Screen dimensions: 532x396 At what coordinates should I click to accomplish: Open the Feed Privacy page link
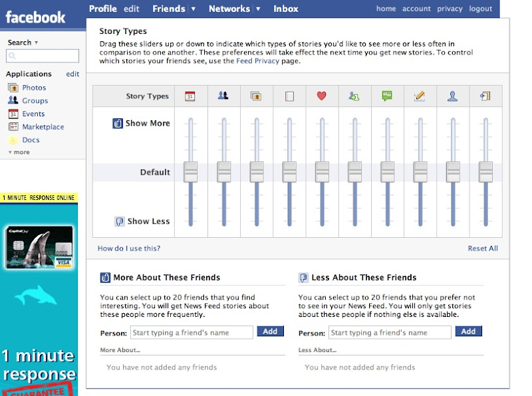pyautogui.click(x=258, y=61)
